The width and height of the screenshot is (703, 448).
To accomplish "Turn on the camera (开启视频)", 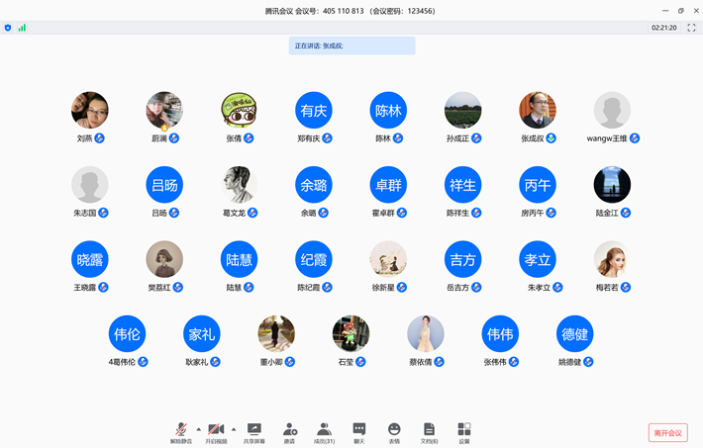I will click(x=217, y=429).
